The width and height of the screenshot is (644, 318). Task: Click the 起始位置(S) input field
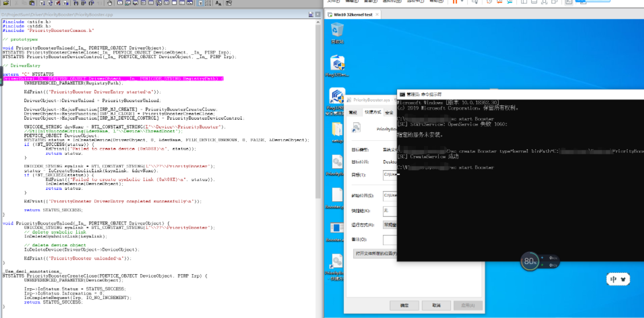(390, 195)
